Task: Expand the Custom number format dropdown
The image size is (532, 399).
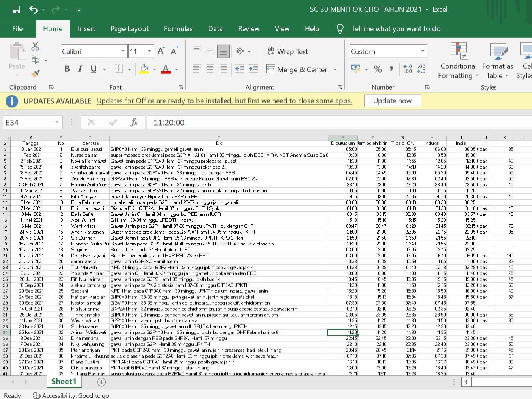Action: pos(423,51)
